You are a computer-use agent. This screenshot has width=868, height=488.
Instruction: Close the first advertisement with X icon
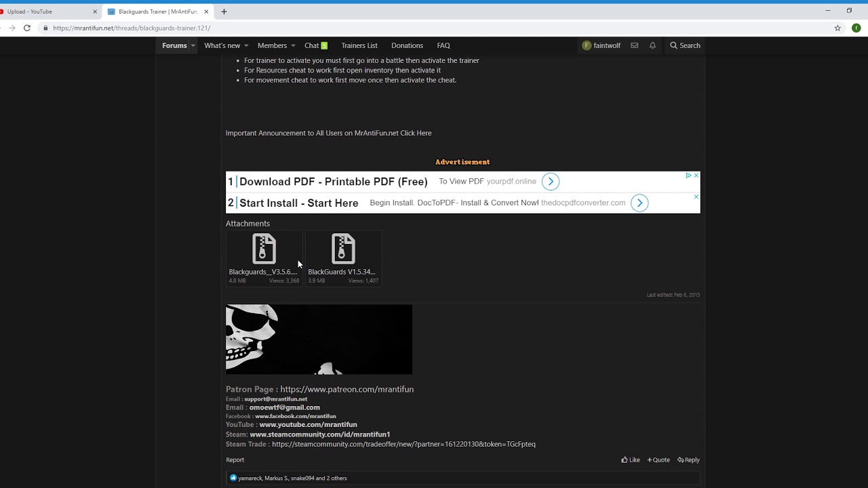tap(696, 176)
